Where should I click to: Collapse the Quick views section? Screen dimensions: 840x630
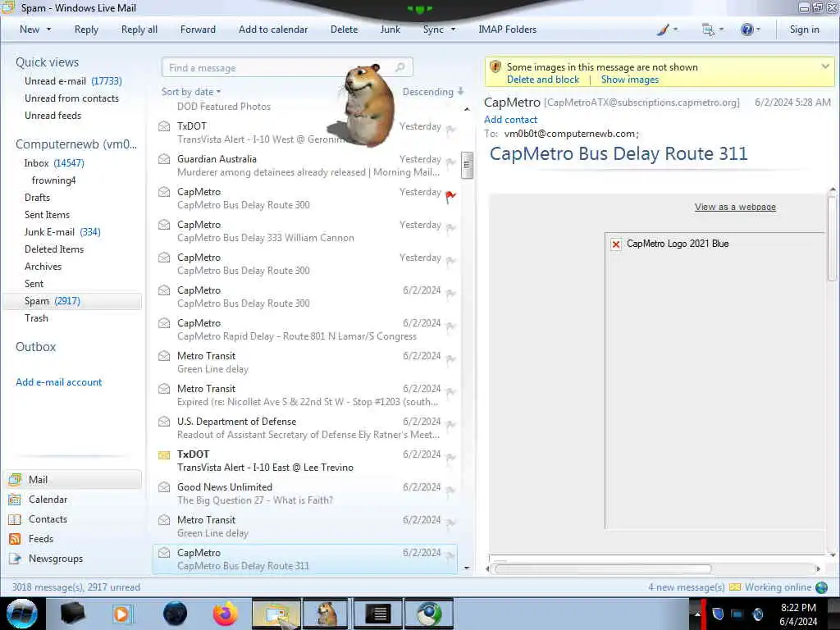tap(47, 62)
